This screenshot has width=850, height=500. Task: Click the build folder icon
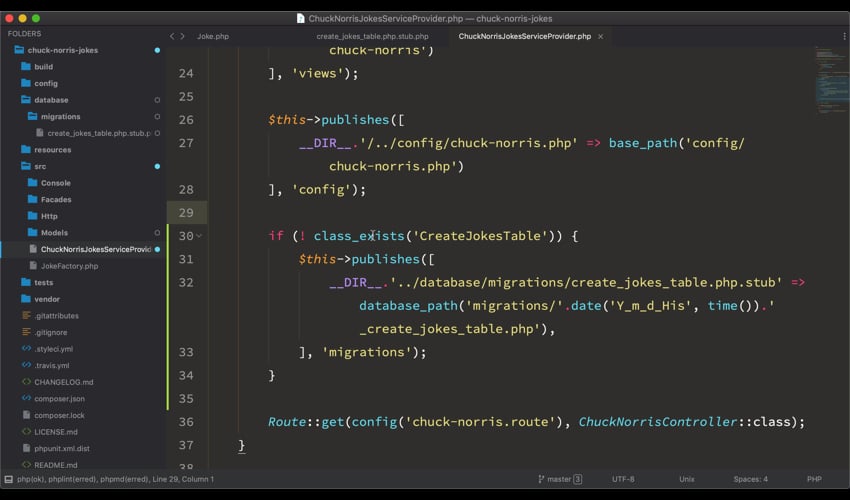25,67
